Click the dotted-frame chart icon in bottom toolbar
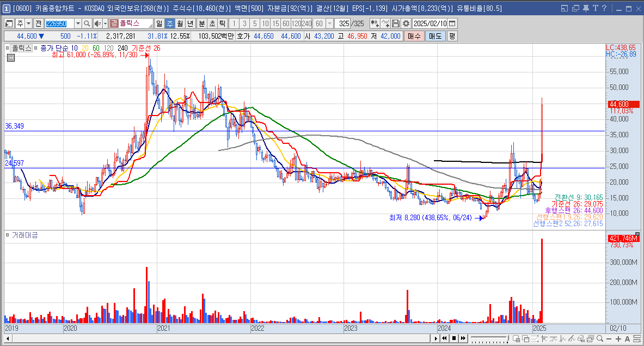644x346 pixels. [x=535, y=338]
